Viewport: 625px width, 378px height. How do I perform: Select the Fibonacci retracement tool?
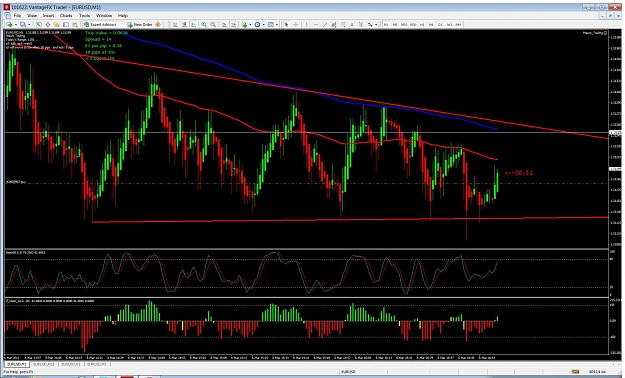pyautogui.click(x=343, y=24)
